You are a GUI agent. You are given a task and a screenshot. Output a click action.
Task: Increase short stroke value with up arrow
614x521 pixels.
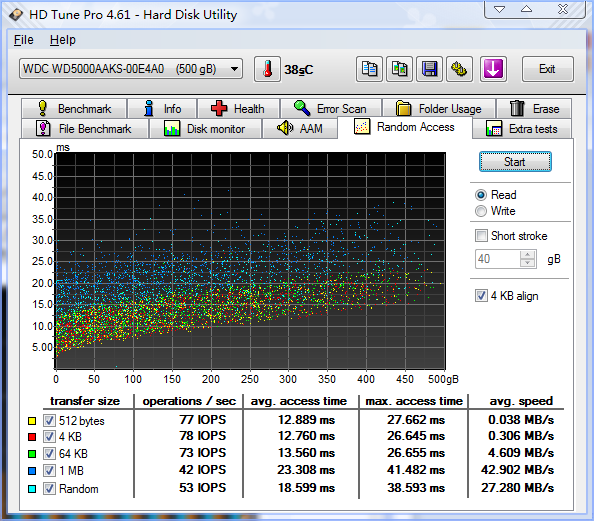click(x=528, y=254)
